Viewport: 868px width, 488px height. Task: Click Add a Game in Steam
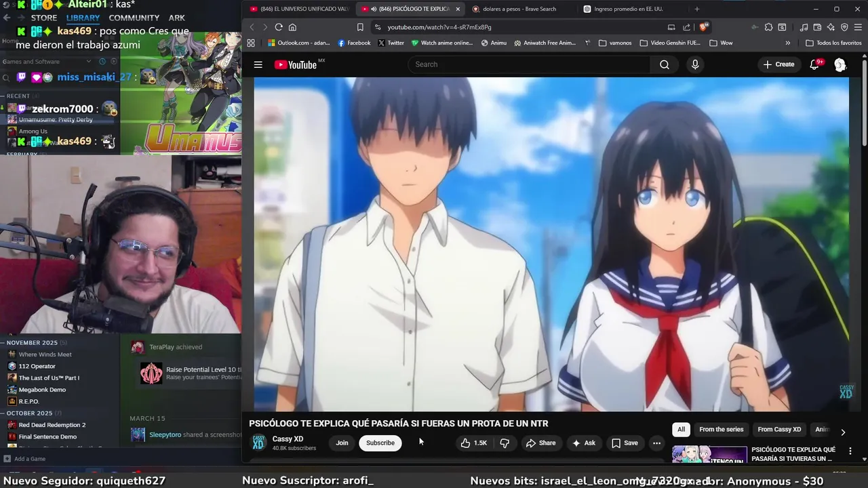tap(25, 459)
